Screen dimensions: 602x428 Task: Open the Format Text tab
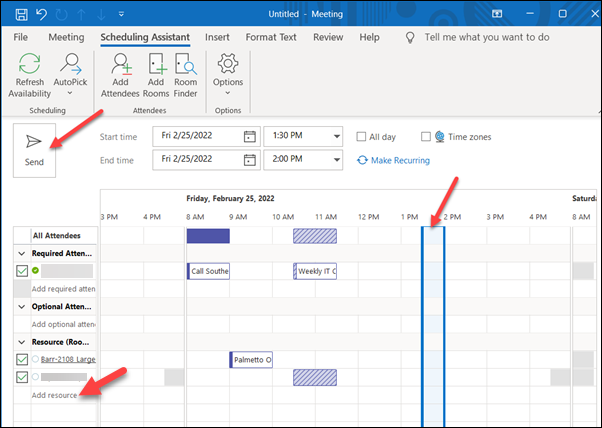[271, 37]
